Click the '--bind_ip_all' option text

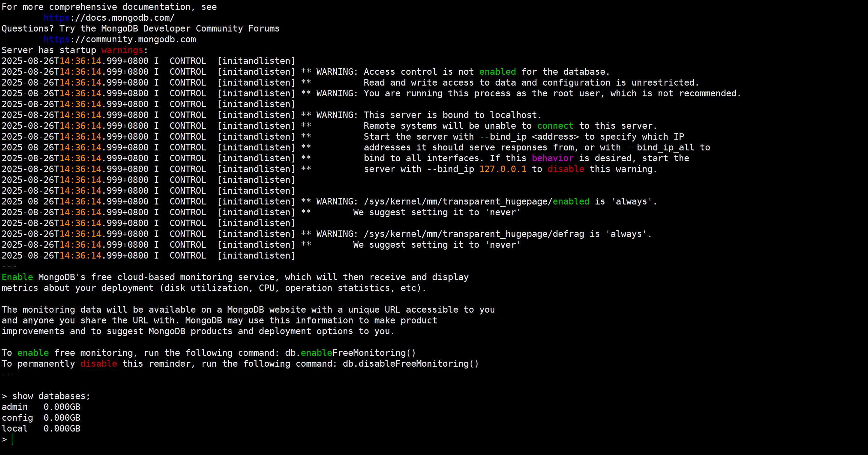point(660,147)
